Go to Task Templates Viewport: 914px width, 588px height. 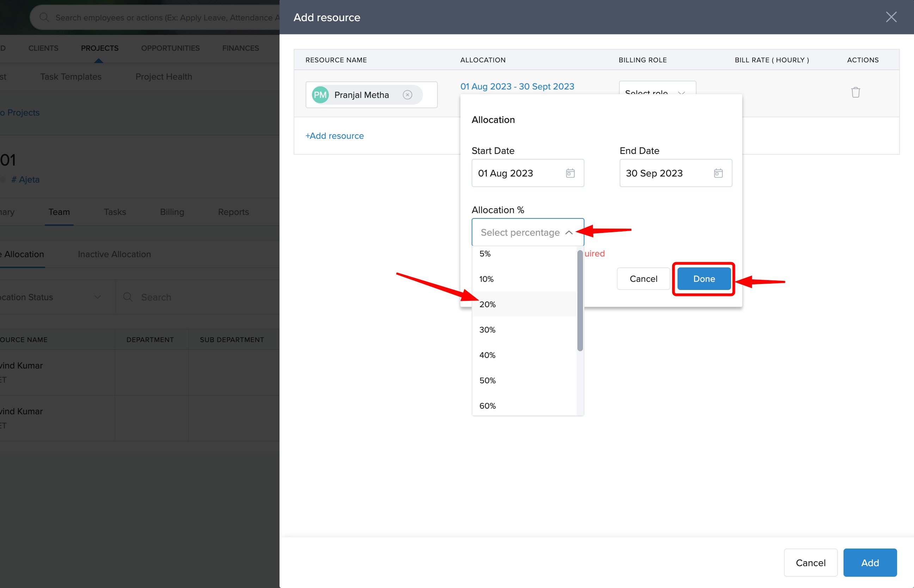pos(70,77)
